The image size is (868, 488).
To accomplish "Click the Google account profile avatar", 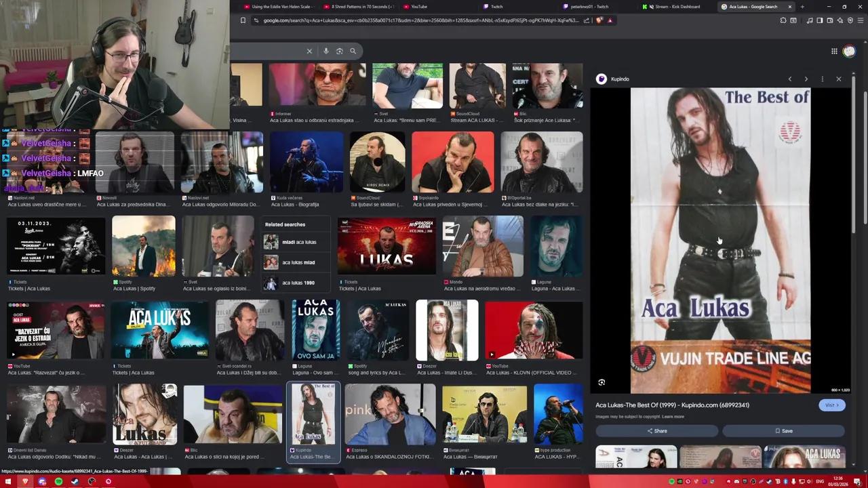I will pos(849,51).
